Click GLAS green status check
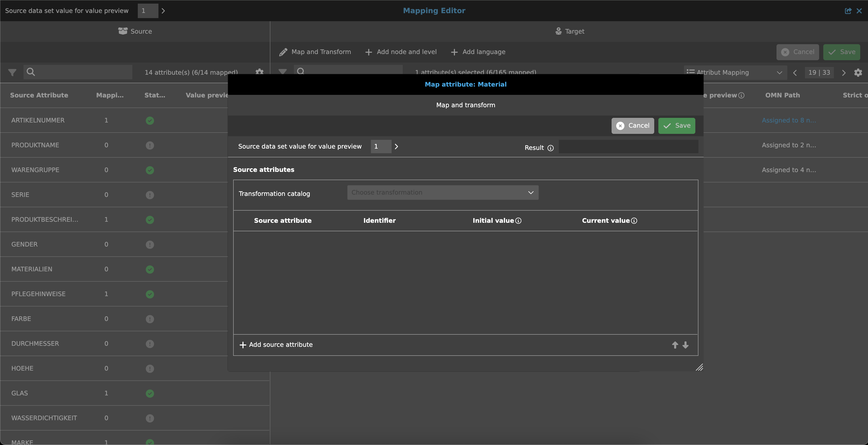This screenshot has width=868, height=445. point(150,394)
